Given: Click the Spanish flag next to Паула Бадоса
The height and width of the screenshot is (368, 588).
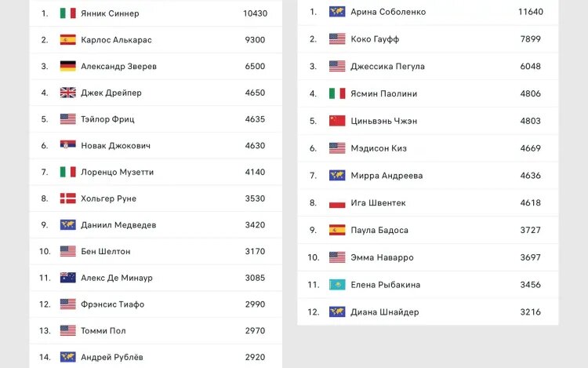Looking at the screenshot, I should point(337,230).
